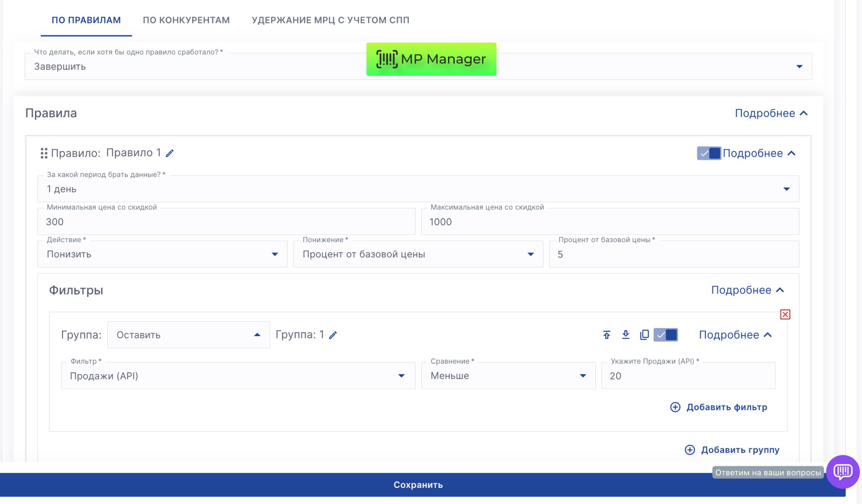Click the drag handle of Правило 1
Viewport: 862px width, 504px height.
click(44, 154)
